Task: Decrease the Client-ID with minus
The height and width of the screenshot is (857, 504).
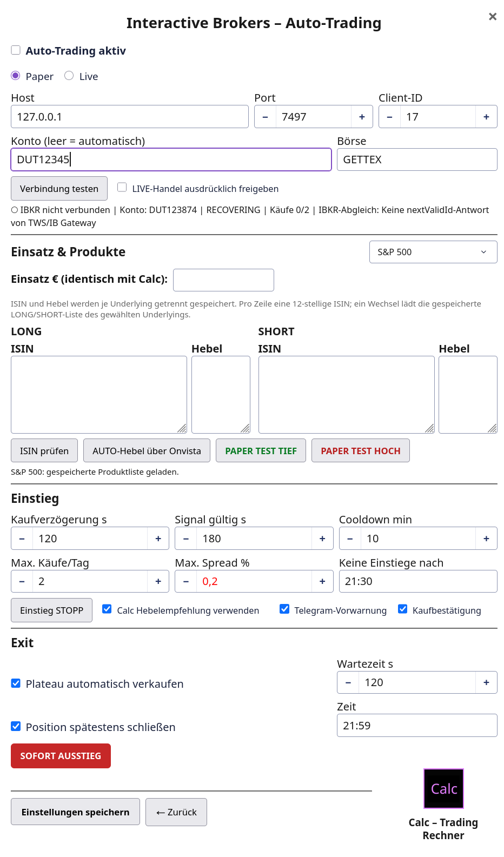Action: pyautogui.click(x=389, y=117)
